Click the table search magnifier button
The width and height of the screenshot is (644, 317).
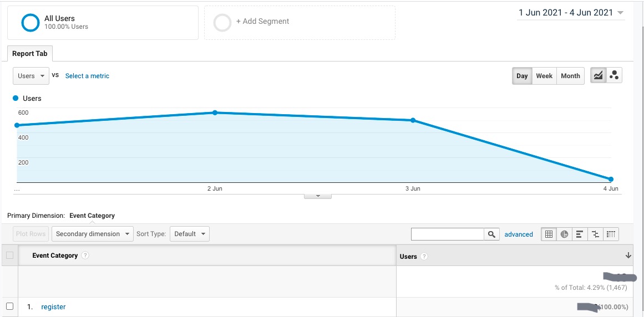(491, 234)
